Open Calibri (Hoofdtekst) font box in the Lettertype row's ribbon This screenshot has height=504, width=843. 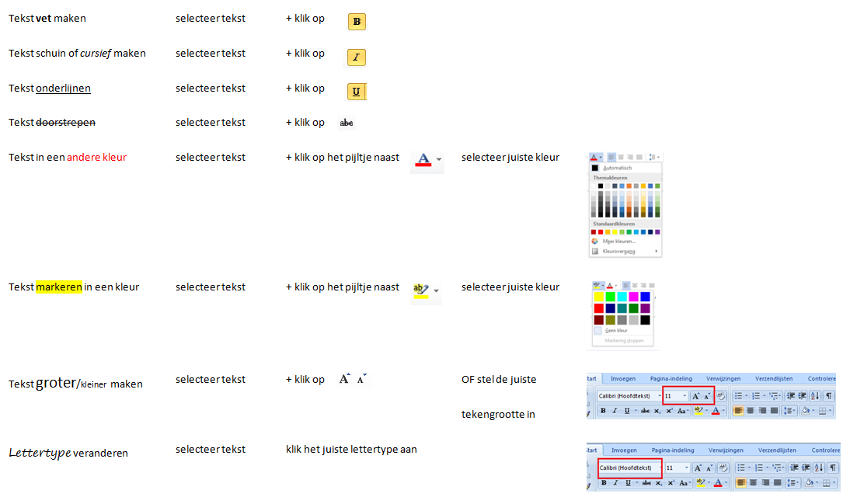tap(630, 468)
